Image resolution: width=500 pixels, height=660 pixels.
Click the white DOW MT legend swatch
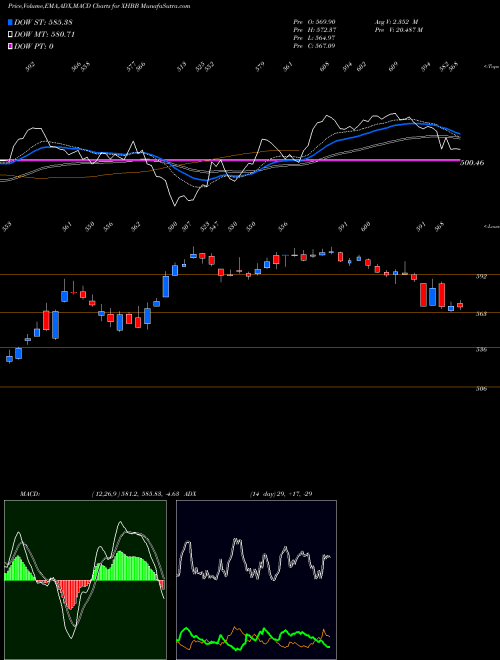click(x=10, y=35)
